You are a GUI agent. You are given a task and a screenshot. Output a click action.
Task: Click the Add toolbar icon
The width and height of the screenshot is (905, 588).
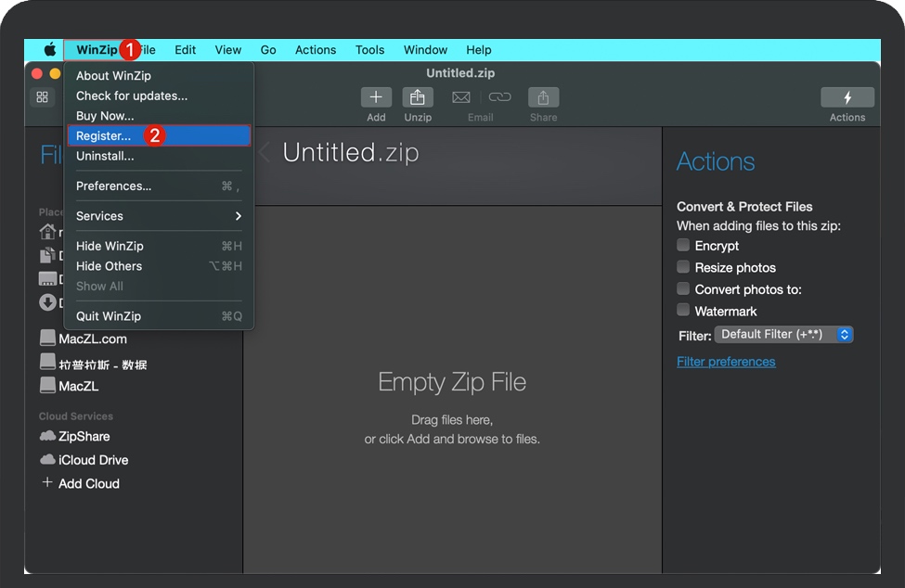pos(376,97)
